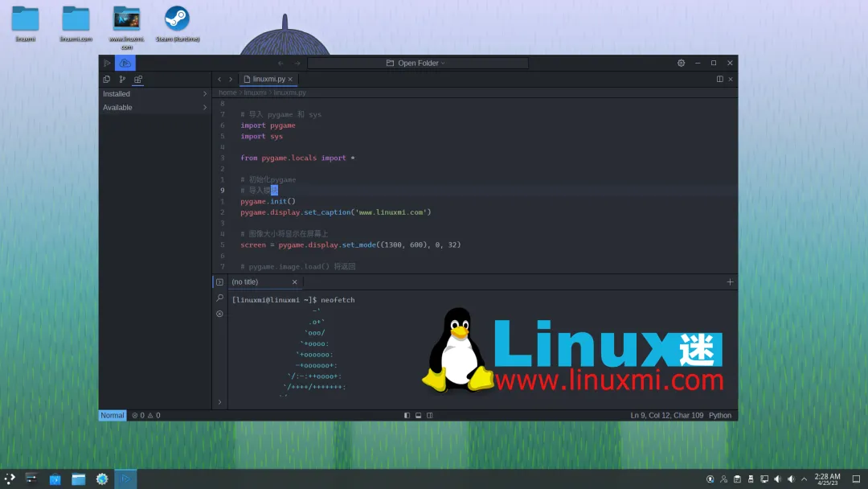
Task: Expand the bottom panel side chevron
Action: (219, 402)
